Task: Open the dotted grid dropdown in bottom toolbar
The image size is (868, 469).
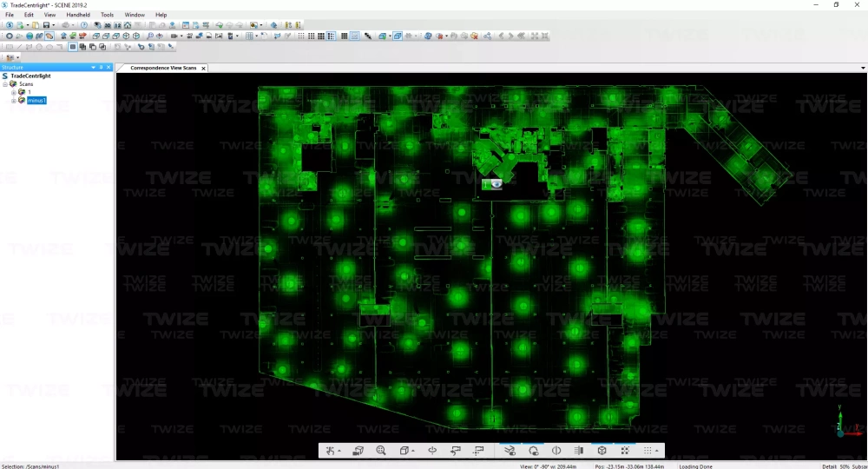Action: 656,452
